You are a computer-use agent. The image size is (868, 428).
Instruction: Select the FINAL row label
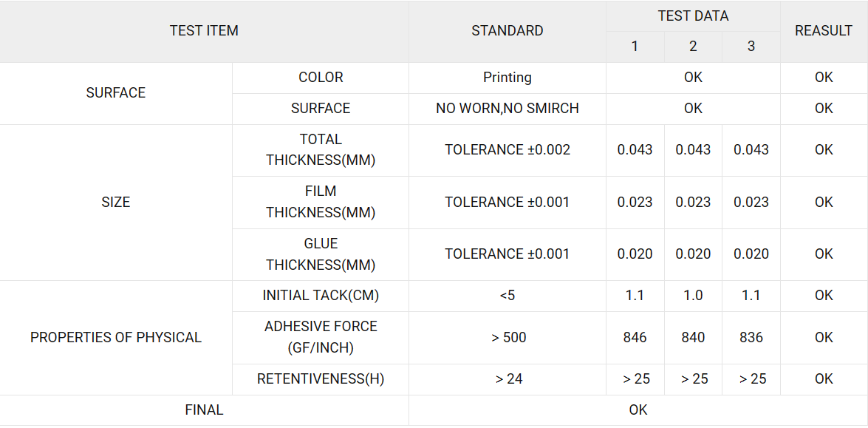tap(204, 410)
